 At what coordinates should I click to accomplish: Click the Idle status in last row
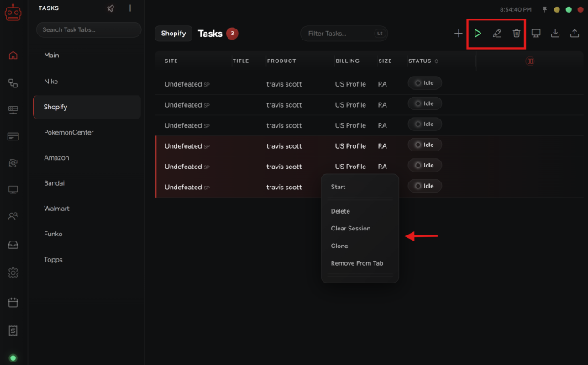click(x=424, y=186)
